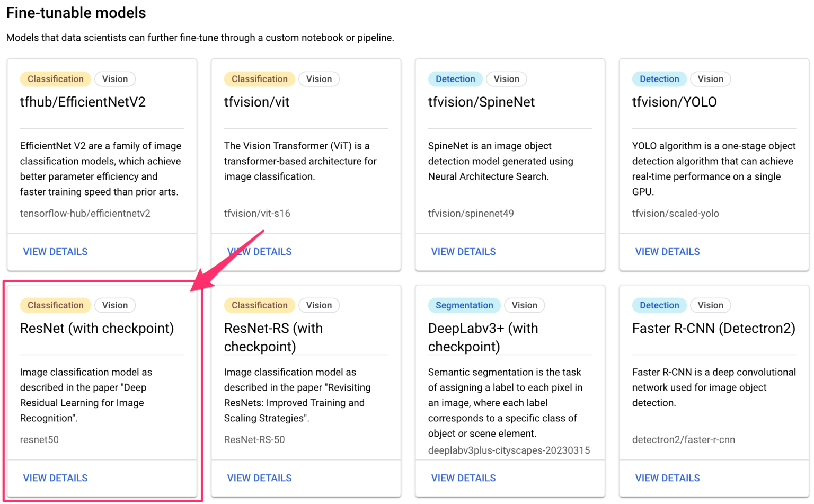View details of Faster R-CNN (Detectron2)
Screen dimensions: 814x504
[x=667, y=478]
